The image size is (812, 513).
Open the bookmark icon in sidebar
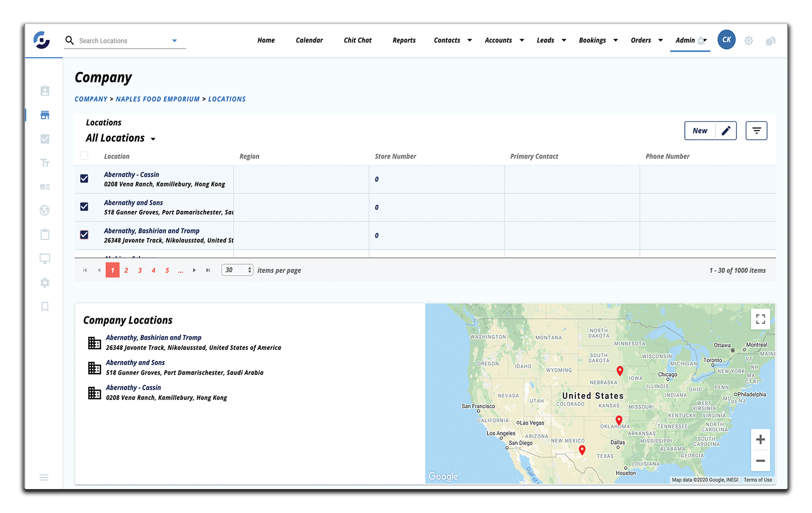coord(45,306)
